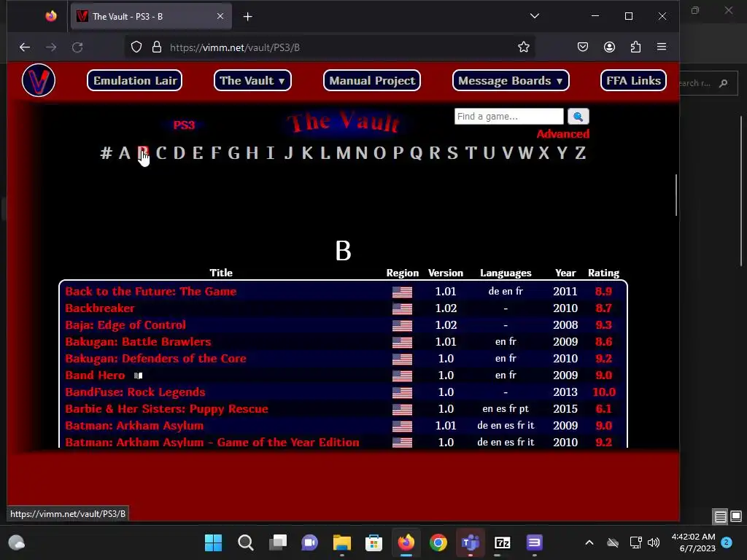Open Baja: Edge of Control

(x=125, y=324)
